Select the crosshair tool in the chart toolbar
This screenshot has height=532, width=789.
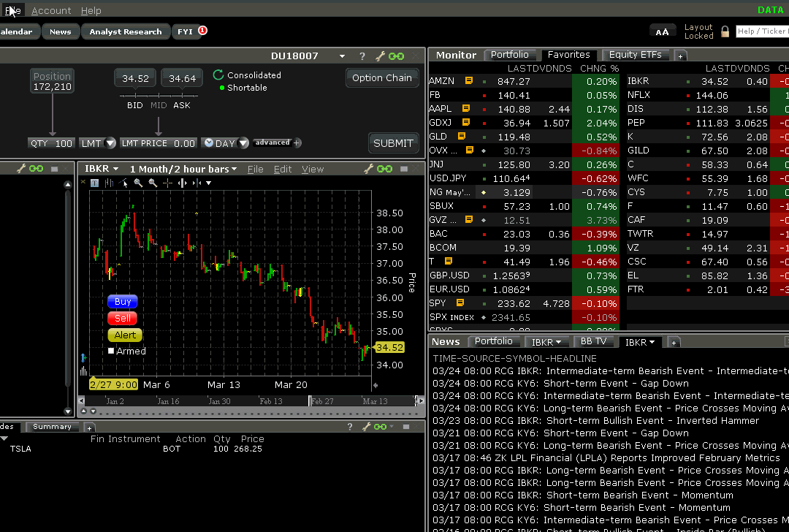[x=167, y=183]
